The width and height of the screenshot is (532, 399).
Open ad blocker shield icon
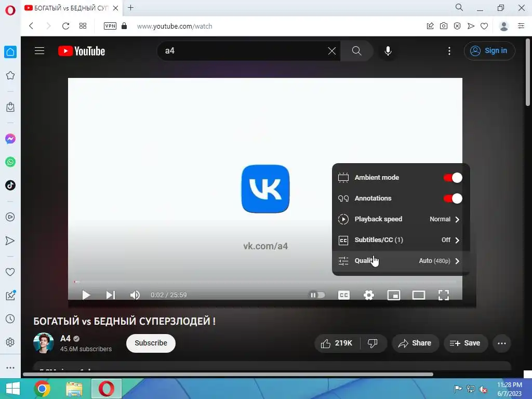tap(457, 26)
